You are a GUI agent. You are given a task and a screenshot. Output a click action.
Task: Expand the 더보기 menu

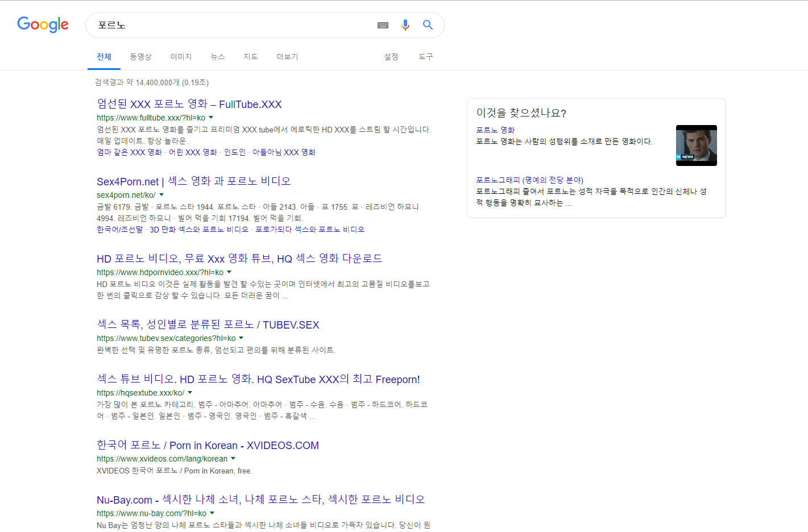click(x=287, y=57)
